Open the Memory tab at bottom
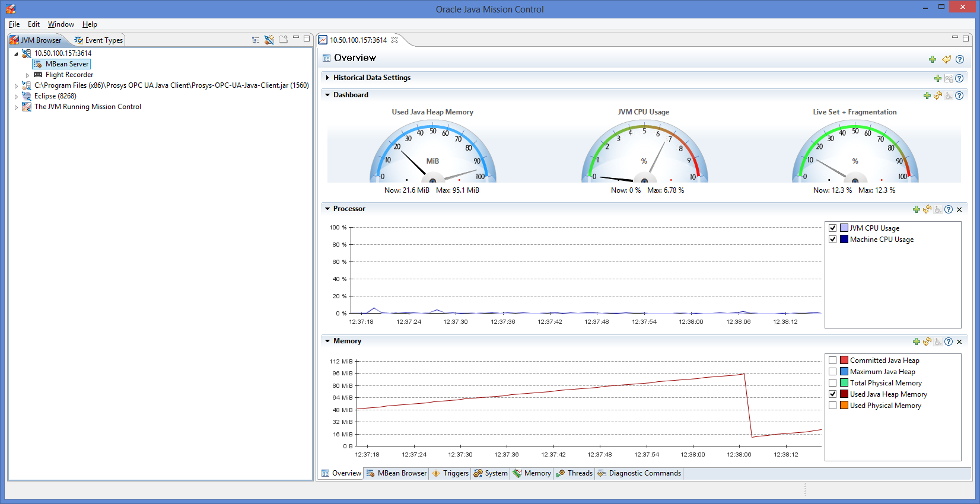The height and width of the screenshot is (504, 980). (x=532, y=473)
